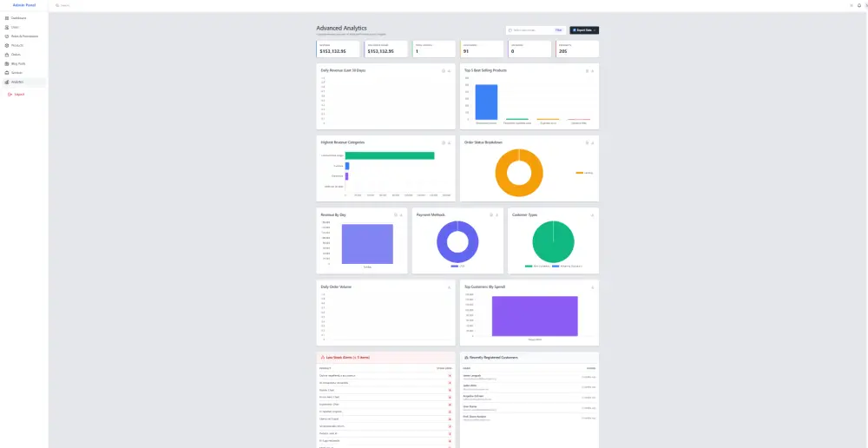
Task: Click the Products stat card showing 205
Action: click(577, 49)
